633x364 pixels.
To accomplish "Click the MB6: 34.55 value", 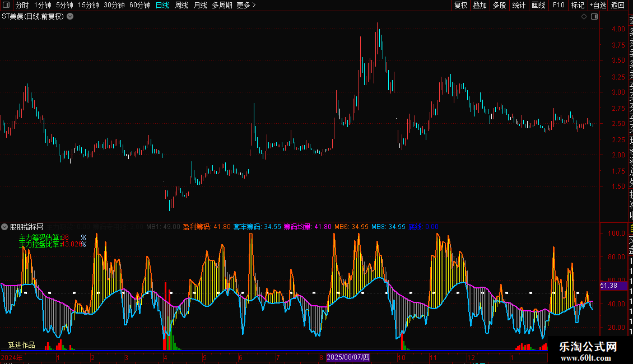I will click(351, 227).
